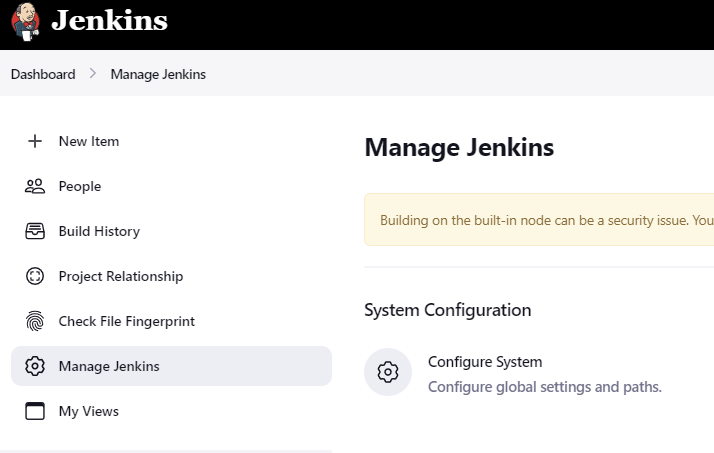Open the New Item sidebar entry

coord(89,141)
